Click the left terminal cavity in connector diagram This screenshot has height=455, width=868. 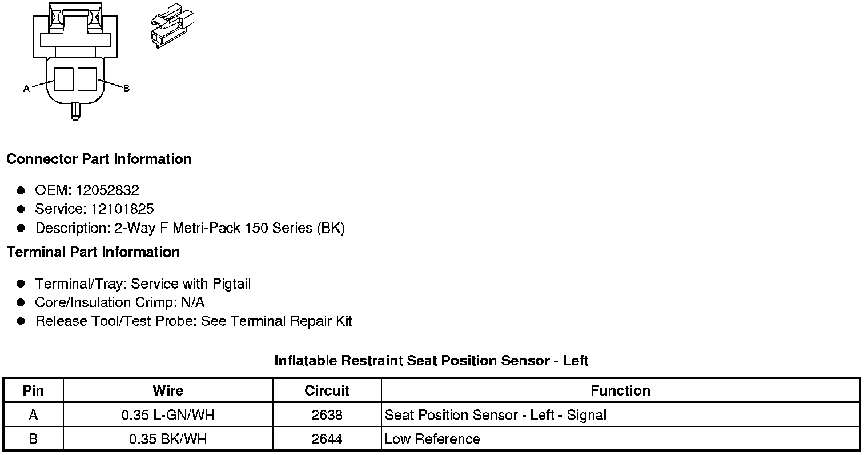coord(64,79)
